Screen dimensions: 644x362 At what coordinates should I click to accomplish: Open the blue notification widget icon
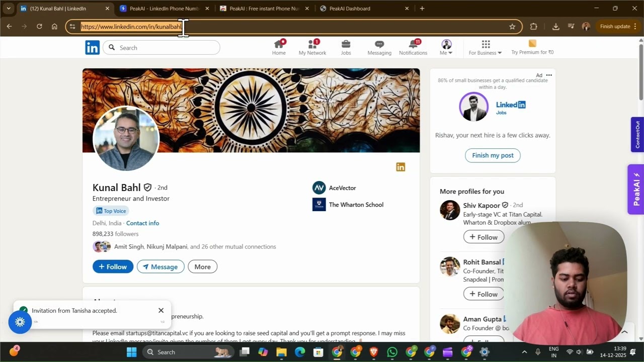20,322
